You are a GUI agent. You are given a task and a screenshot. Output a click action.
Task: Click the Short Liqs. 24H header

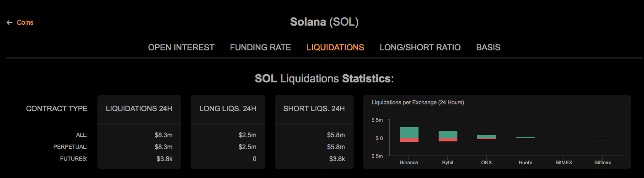tap(314, 109)
